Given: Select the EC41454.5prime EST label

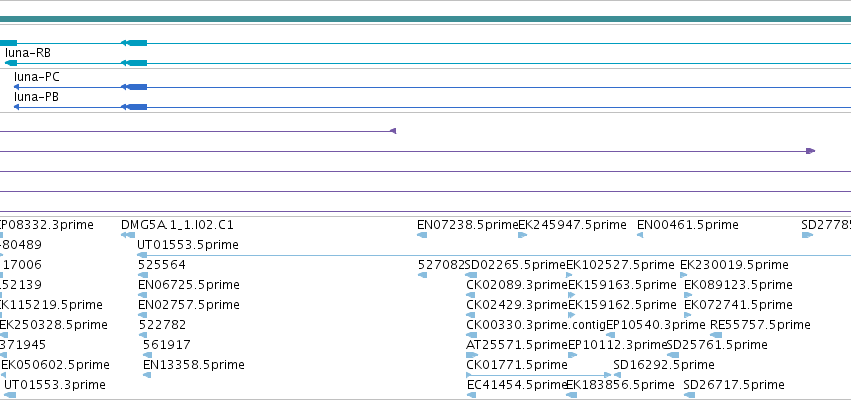Looking at the screenshot, I should [x=517, y=385].
